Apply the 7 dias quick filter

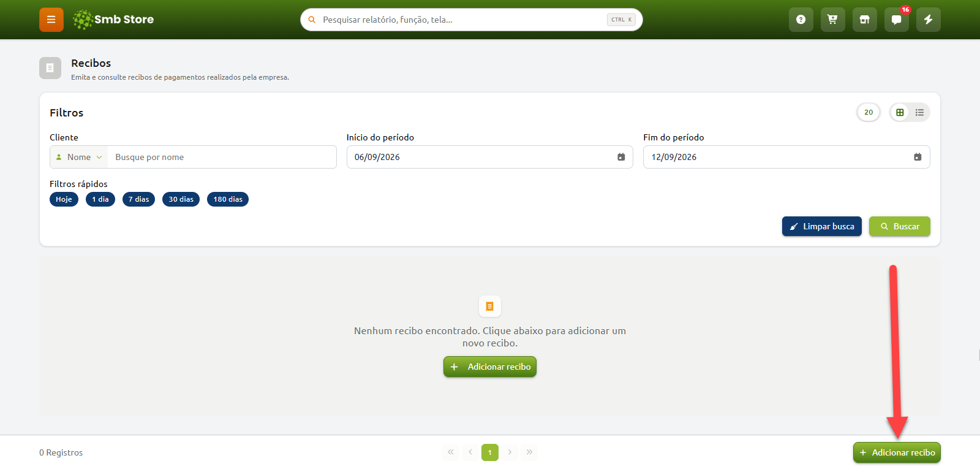(138, 199)
